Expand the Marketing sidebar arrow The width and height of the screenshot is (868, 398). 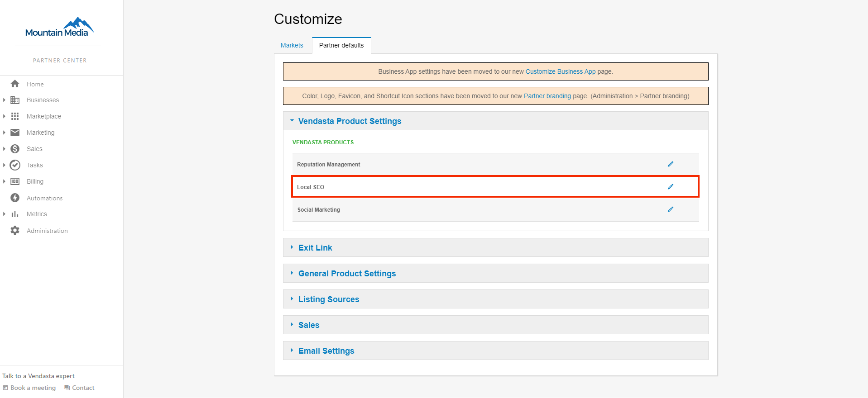pyautogui.click(x=4, y=133)
